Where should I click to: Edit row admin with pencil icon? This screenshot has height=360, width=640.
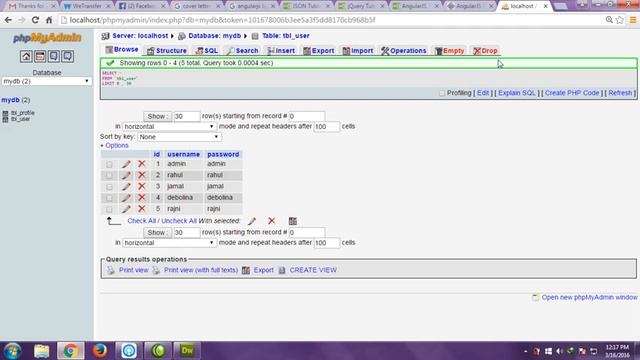pyautogui.click(x=126, y=164)
